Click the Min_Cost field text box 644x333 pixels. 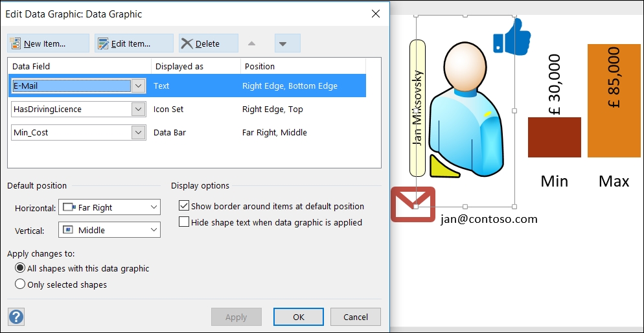coord(71,133)
